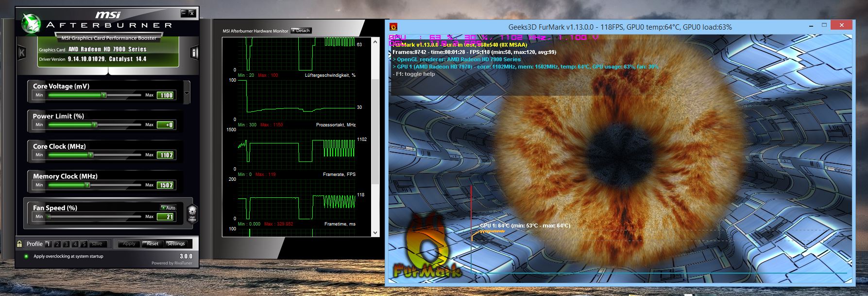
Task: Select profile slot 4
Action: click(x=75, y=244)
